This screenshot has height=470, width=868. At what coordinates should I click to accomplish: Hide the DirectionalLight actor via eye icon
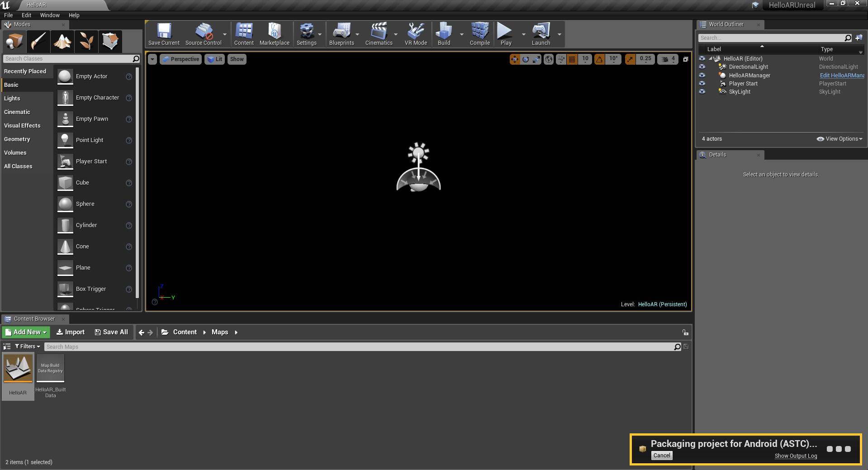coord(702,67)
